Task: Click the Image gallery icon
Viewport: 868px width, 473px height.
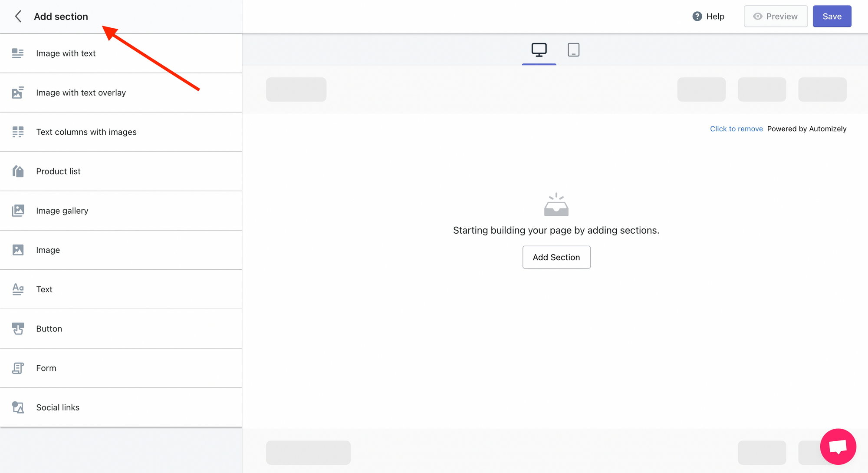Action: (18, 211)
